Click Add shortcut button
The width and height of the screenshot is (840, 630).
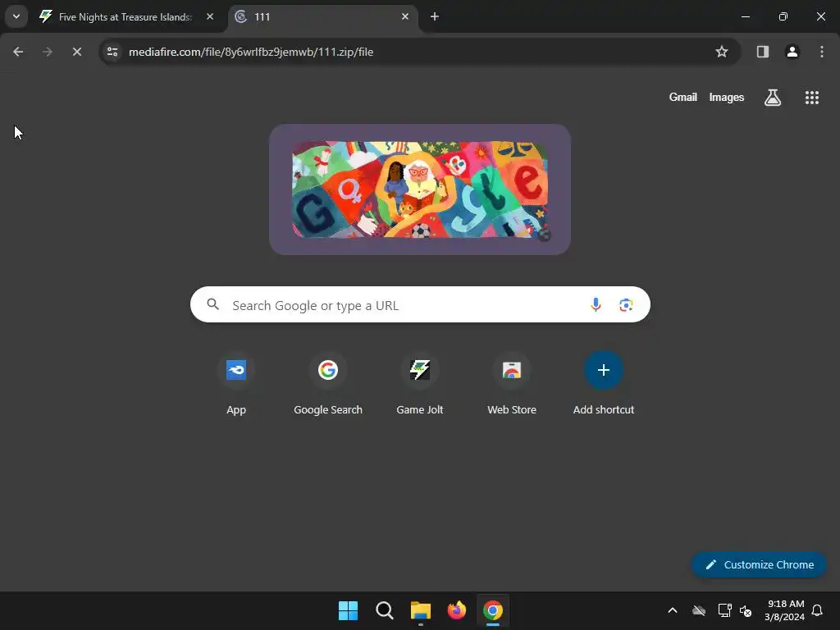[x=604, y=382]
